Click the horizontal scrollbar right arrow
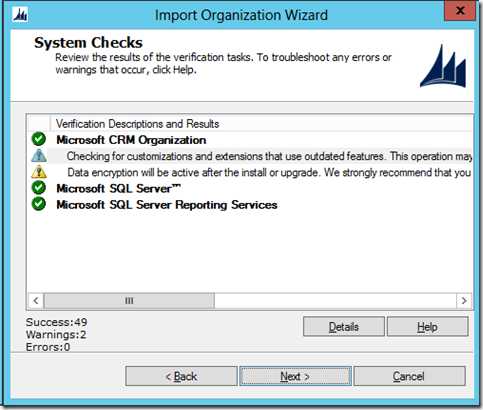The height and width of the screenshot is (410, 483). [x=464, y=301]
